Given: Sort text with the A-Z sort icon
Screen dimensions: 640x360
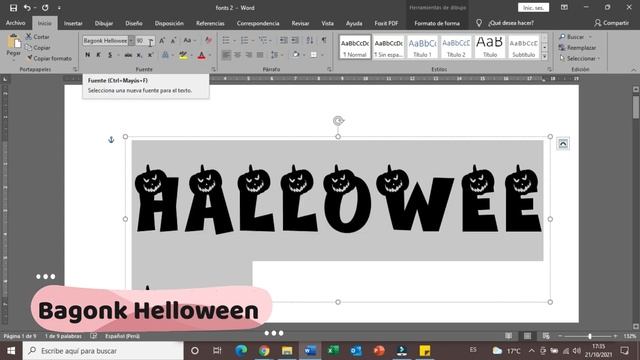Looking at the screenshot, I should pos(310,40).
